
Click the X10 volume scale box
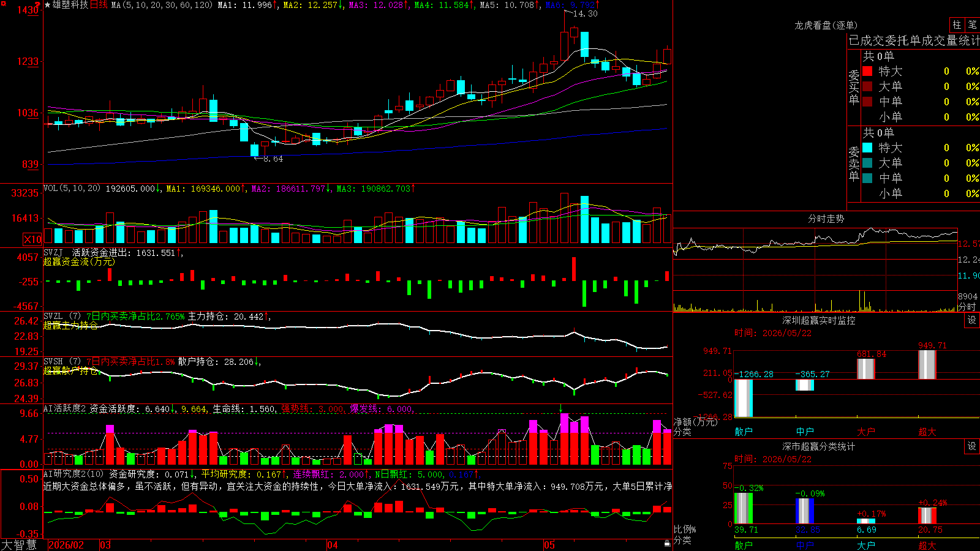(x=32, y=239)
